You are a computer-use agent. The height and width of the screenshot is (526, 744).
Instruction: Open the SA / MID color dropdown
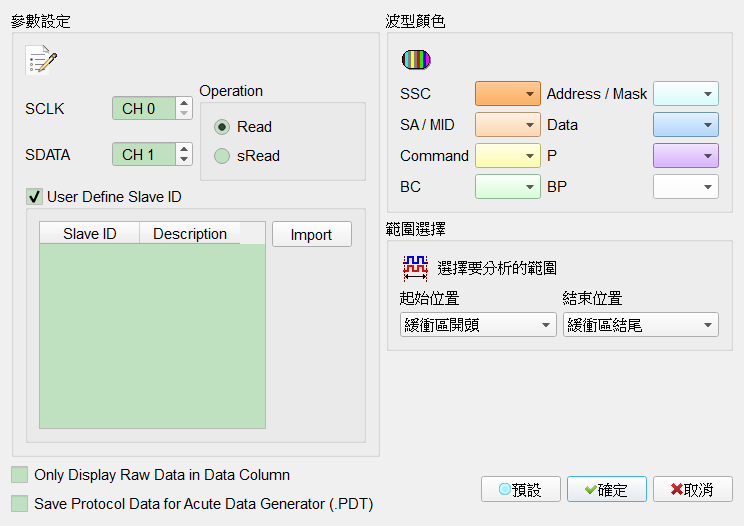click(x=508, y=125)
